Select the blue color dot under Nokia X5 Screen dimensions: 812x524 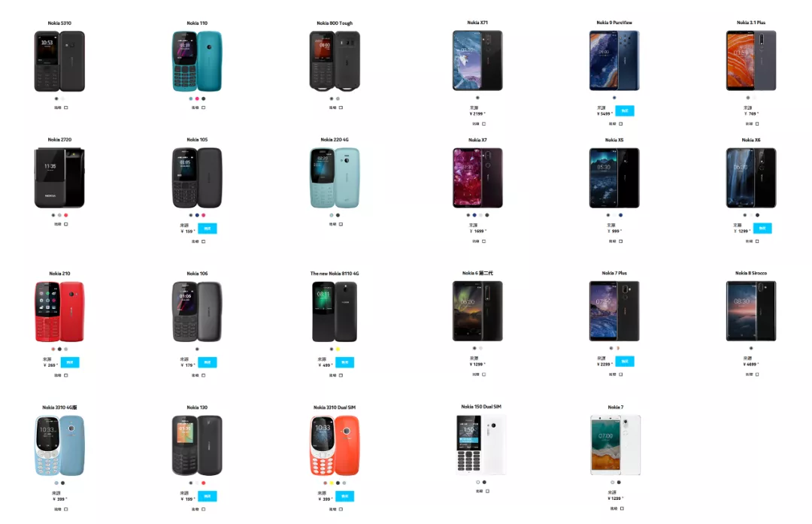[x=620, y=215]
